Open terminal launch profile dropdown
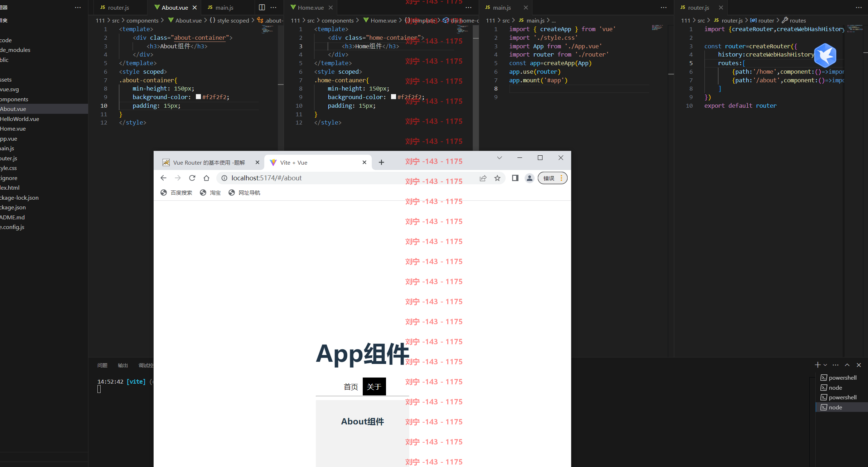The width and height of the screenshot is (868, 467). coord(825,365)
